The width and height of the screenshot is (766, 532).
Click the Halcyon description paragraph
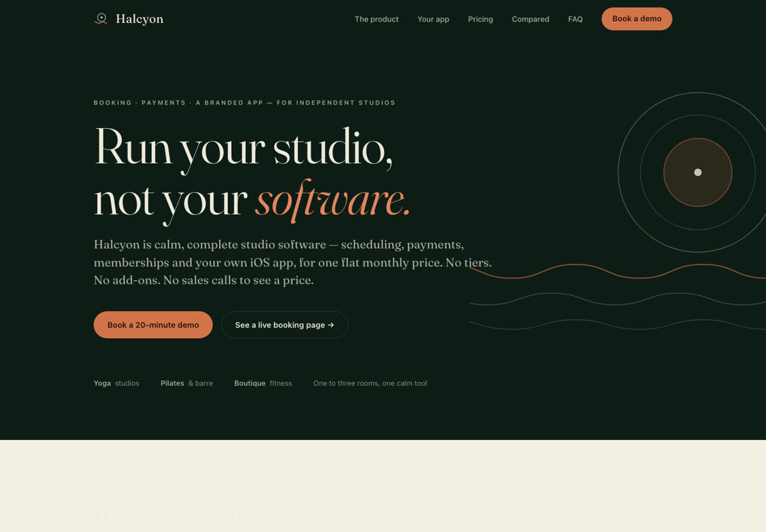(292, 262)
